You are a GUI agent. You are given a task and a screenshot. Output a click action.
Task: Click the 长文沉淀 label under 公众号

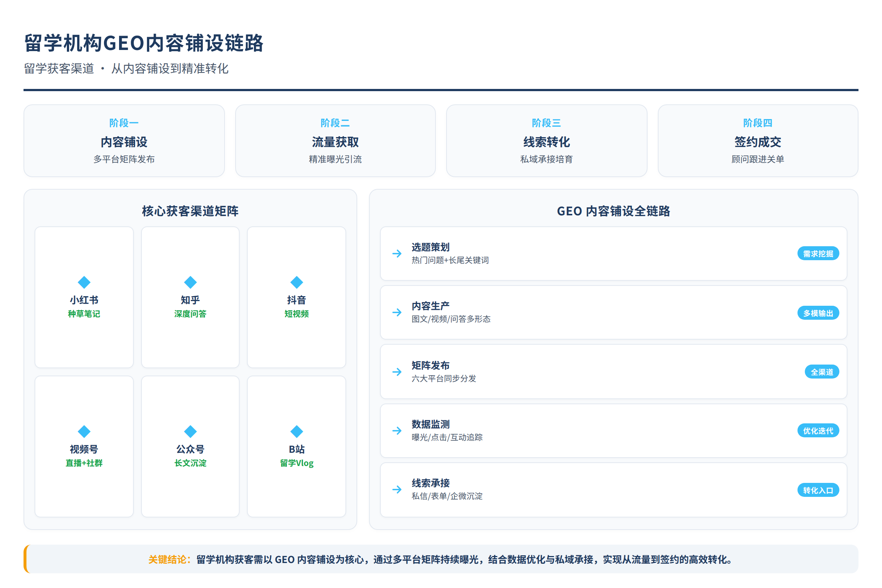point(190,463)
